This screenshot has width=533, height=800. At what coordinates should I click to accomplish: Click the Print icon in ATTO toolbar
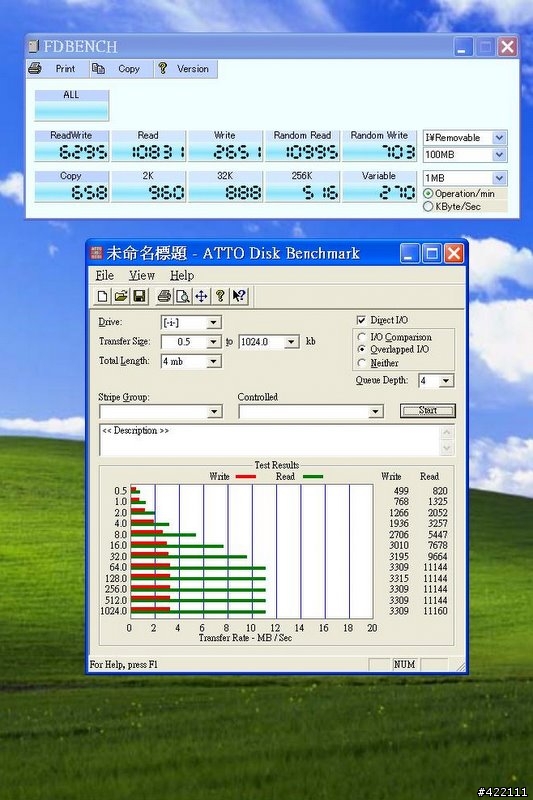tap(164, 296)
